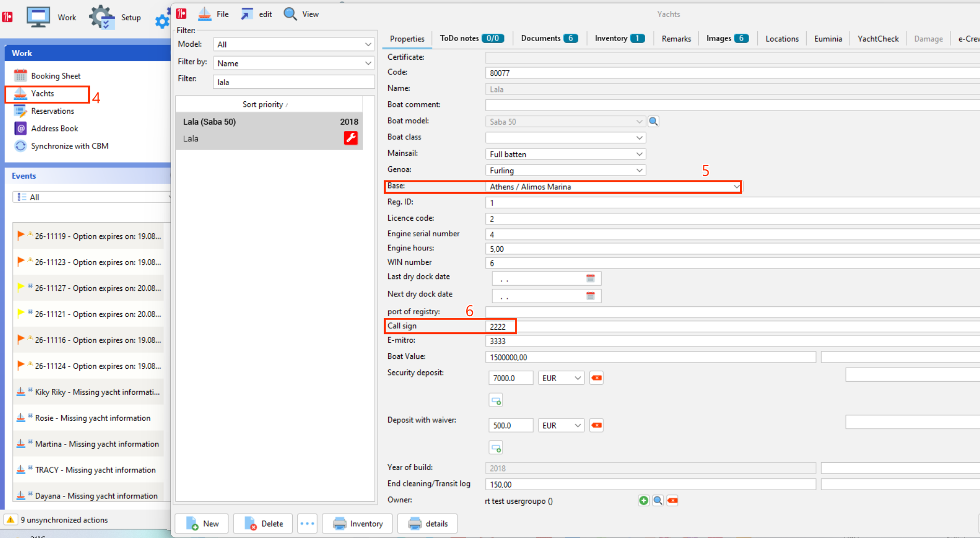Switch to the Documents tab
The width and height of the screenshot is (980, 538).
click(x=549, y=38)
